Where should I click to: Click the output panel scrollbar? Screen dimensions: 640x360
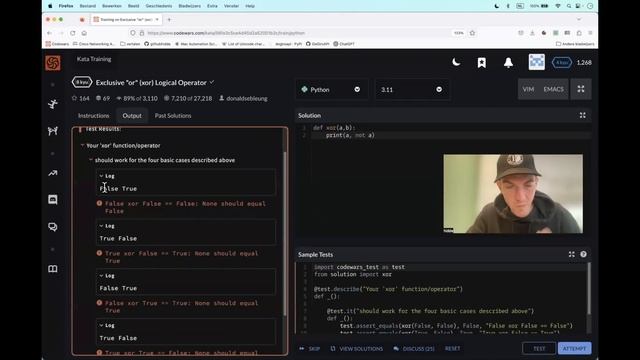point(284,233)
